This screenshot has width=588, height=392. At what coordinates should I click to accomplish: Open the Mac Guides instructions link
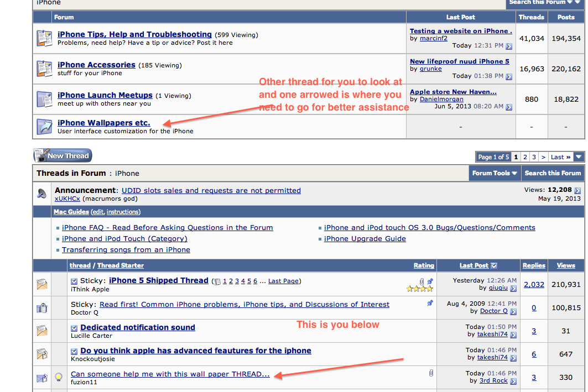123,212
